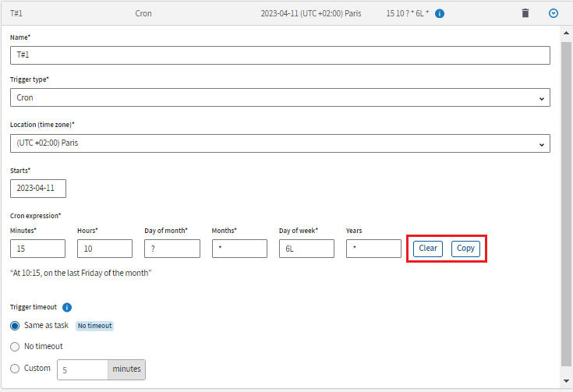Viewport: 573px width, 392px height.
Task: Click the 'Cron' header column text
Action: tap(143, 13)
